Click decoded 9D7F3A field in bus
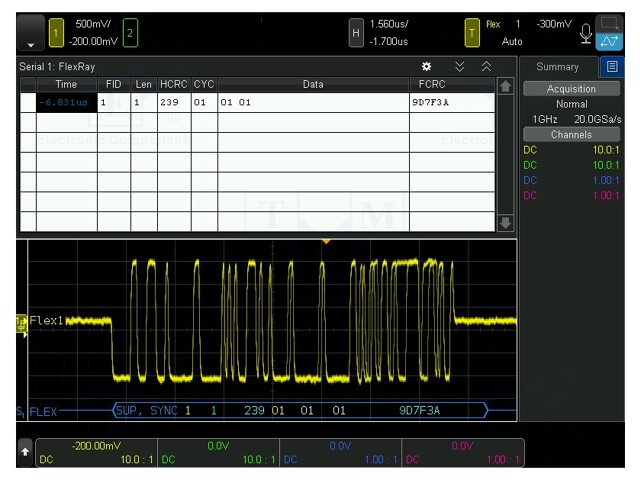Screen dimensions: 640x480 (x=420, y=410)
